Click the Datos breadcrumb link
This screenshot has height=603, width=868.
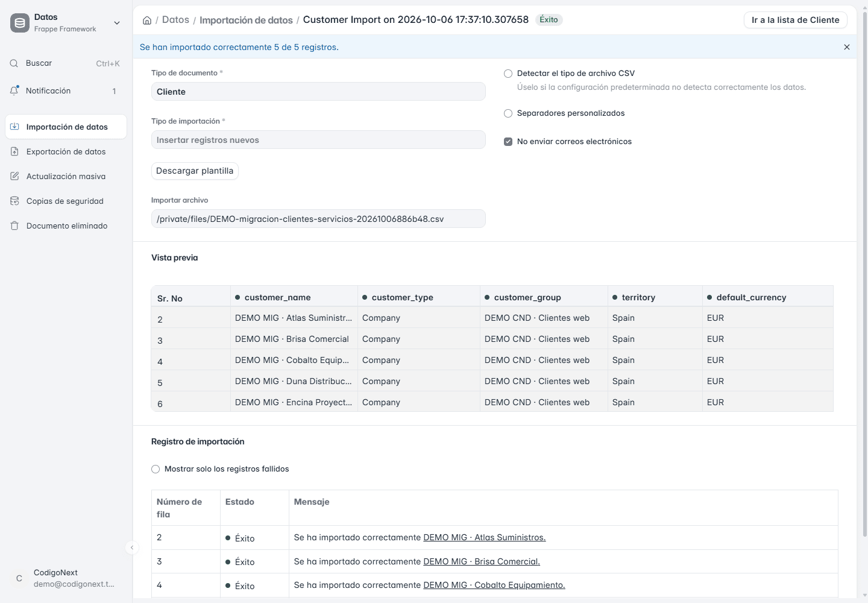[175, 20]
